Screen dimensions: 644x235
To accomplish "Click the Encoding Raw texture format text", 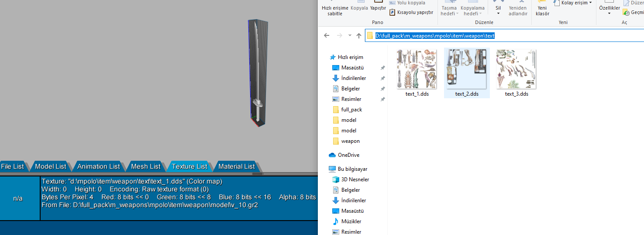I will point(159,189).
